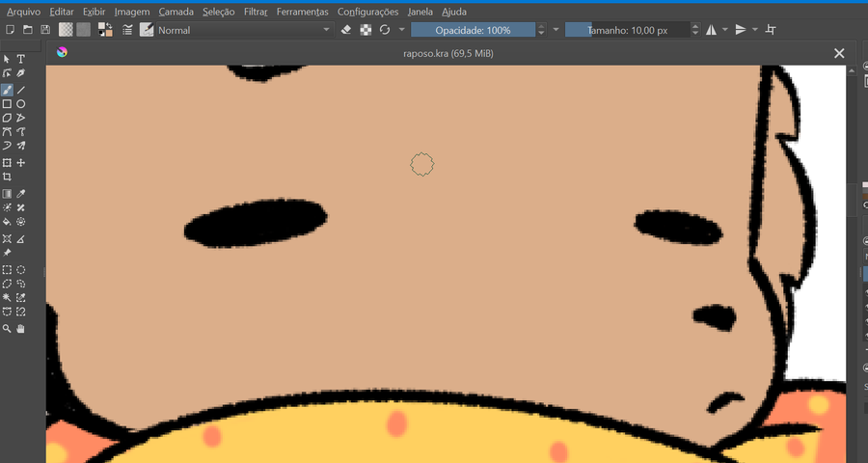Expand horizontal mirror options arrow

(x=725, y=30)
